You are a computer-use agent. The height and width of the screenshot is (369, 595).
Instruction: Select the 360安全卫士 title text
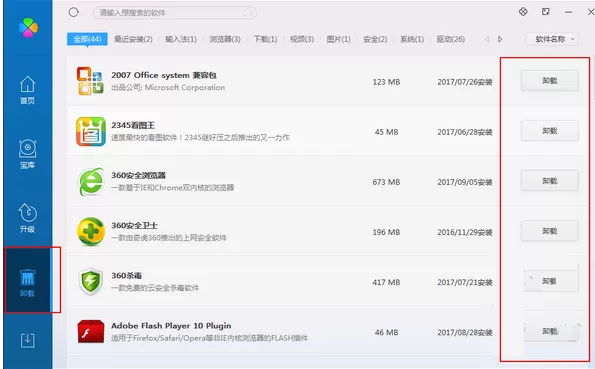pos(134,226)
